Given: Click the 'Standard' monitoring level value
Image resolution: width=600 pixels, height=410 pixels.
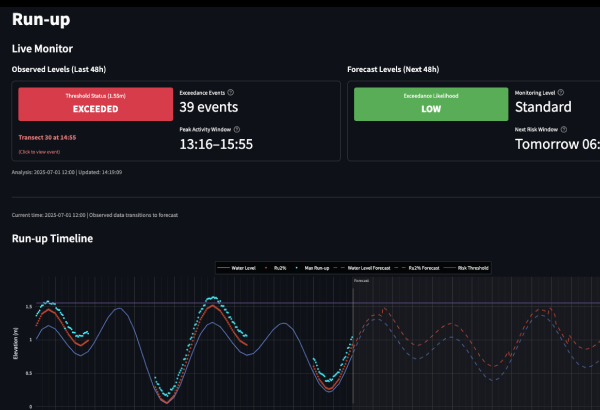Looking at the screenshot, I should click(x=543, y=107).
